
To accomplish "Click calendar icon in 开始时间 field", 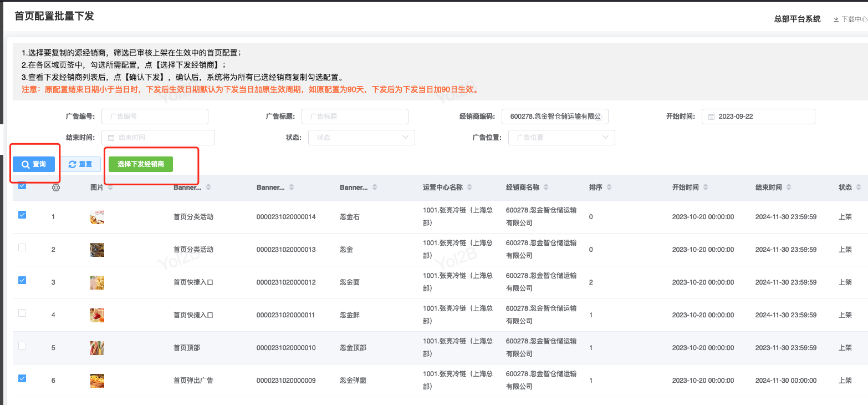I will coord(711,117).
